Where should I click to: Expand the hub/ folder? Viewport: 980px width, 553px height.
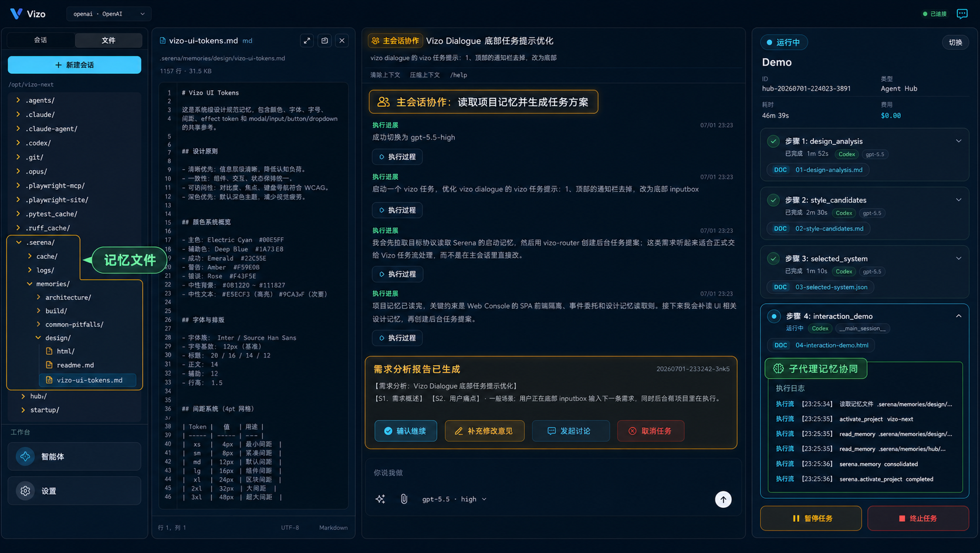coord(23,396)
